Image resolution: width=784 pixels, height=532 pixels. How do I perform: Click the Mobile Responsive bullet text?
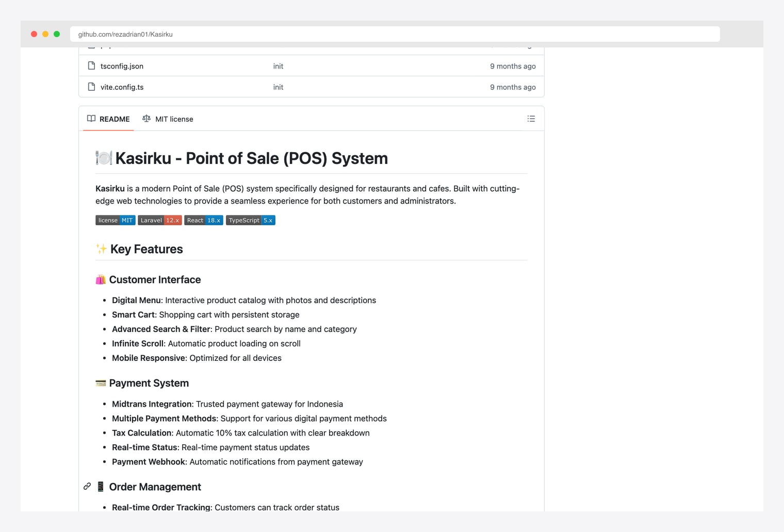pyautogui.click(x=197, y=358)
